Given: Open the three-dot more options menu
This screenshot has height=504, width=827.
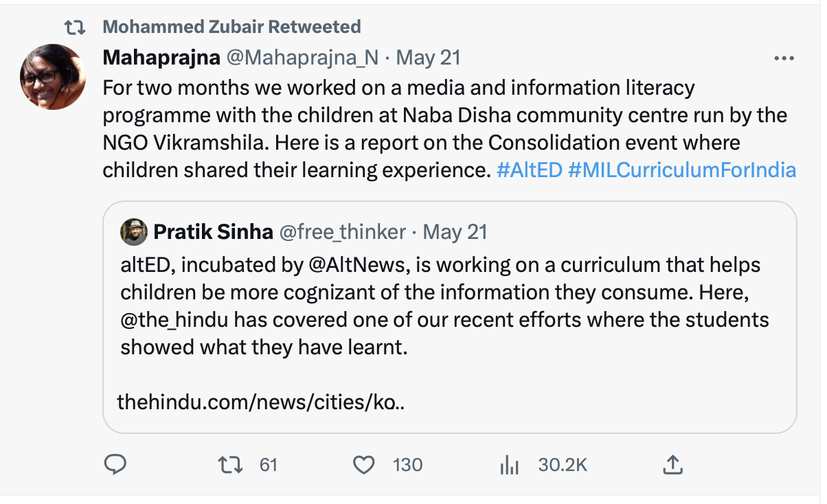Looking at the screenshot, I should (784, 58).
